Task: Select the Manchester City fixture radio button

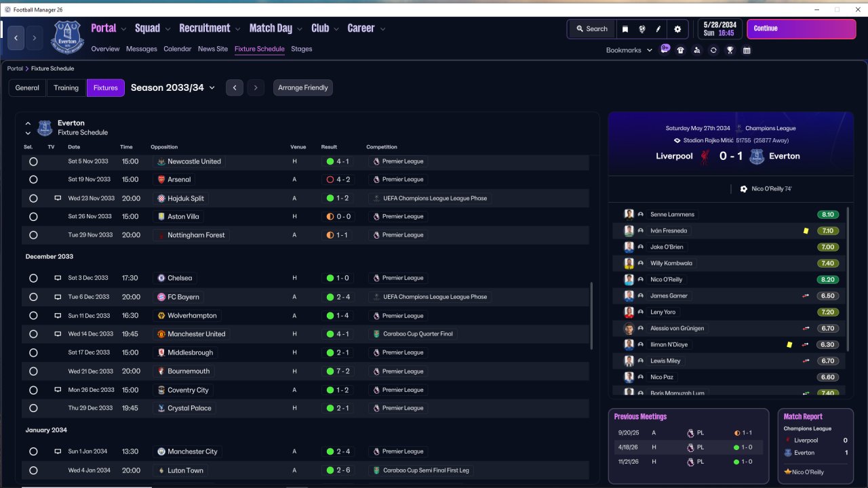Action: pyautogui.click(x=33, y=451)
